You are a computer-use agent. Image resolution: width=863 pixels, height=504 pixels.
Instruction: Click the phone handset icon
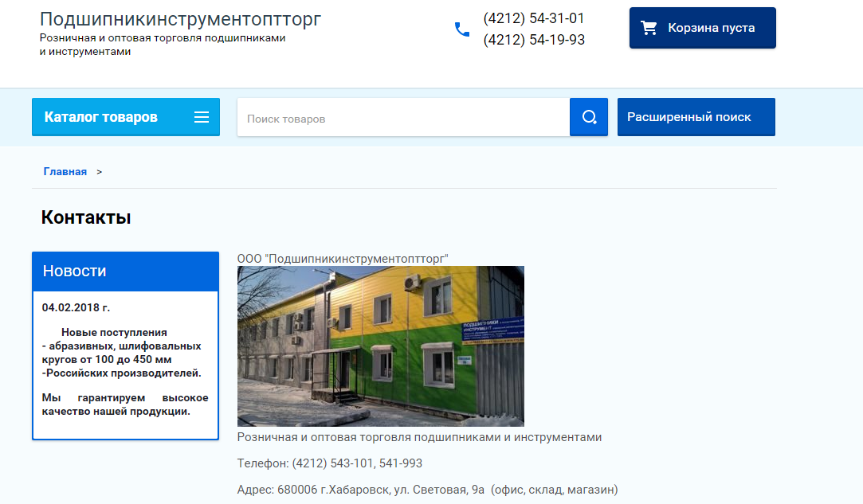point(462,29)
